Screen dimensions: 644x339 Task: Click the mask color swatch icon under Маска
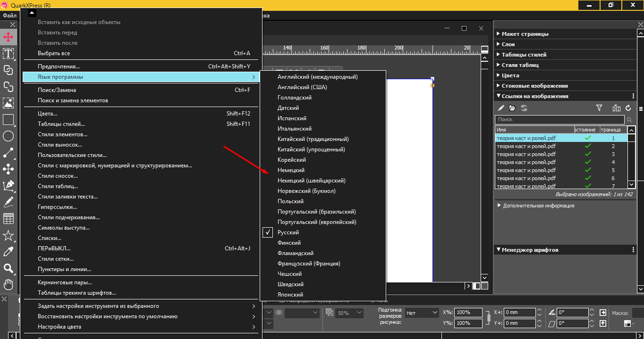627,323
